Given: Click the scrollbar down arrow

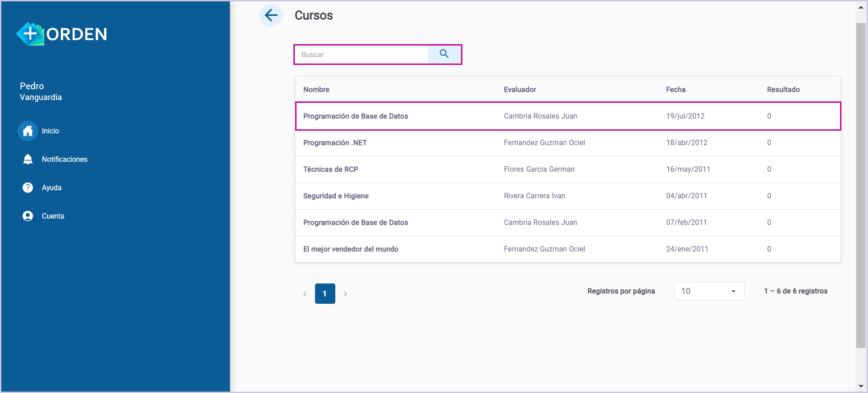Looking at the screenshot, I should pyautogui.click(x=860, y=386).
